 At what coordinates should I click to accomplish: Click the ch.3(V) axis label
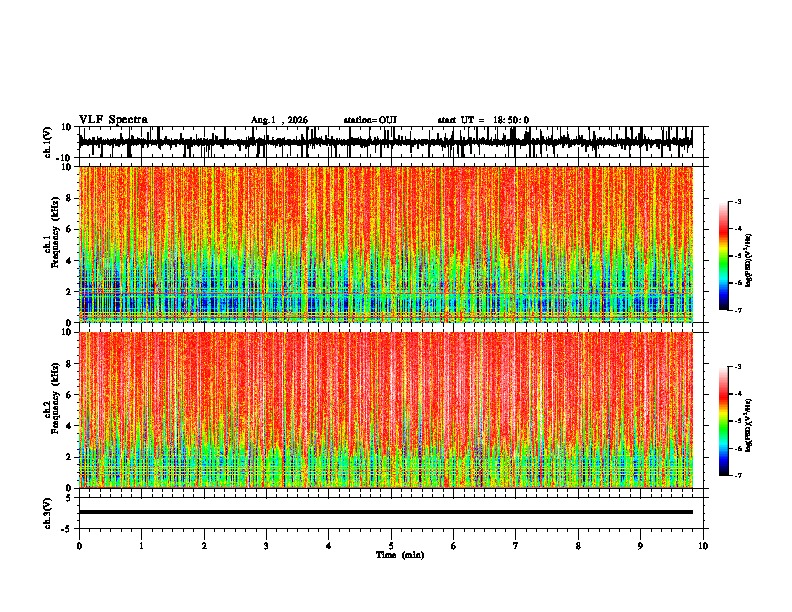pos(48,513)
